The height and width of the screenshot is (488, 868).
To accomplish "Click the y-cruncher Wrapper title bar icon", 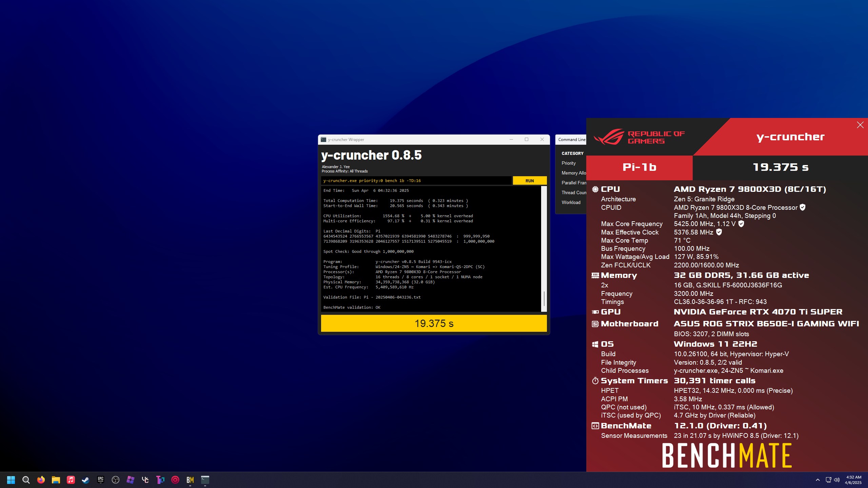I will coord(323,140).
